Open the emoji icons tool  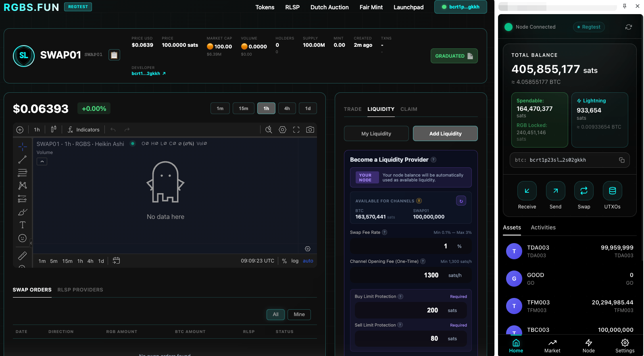pyautogui.click(x=23, y=238)
